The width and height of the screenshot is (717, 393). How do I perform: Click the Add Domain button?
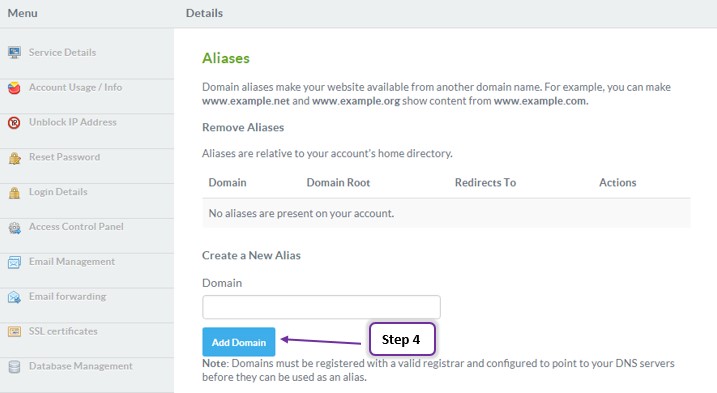[239, 342]
